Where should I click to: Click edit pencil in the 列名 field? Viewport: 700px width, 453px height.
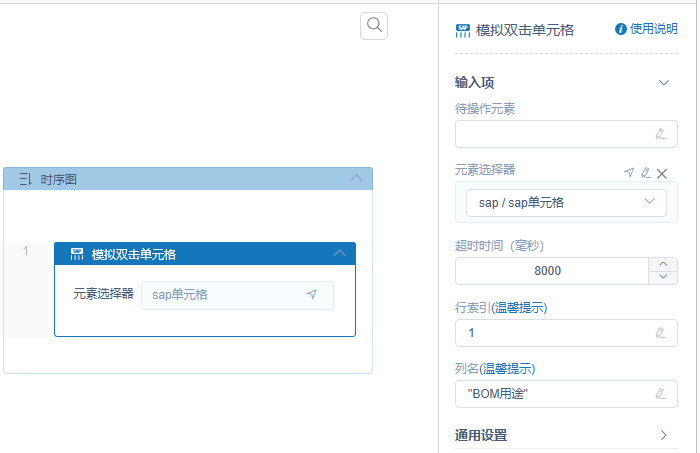[x=660, y=394]
